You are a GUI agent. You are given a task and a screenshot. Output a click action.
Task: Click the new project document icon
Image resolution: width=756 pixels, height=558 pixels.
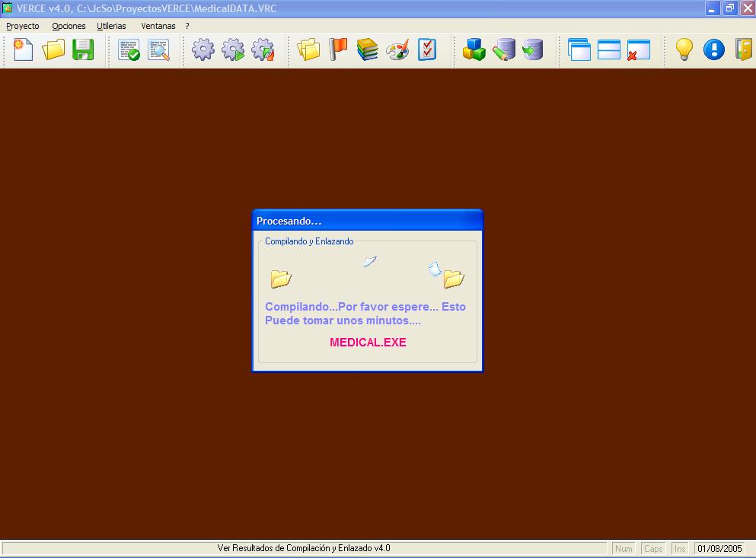[24, 50]
